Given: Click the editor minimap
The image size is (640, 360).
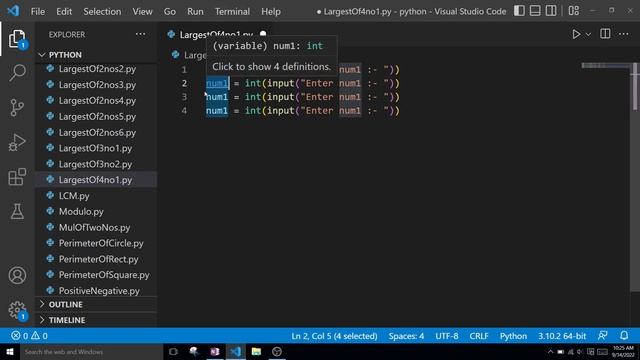Looking at the screenshot, I should click(x=607, y=66).
